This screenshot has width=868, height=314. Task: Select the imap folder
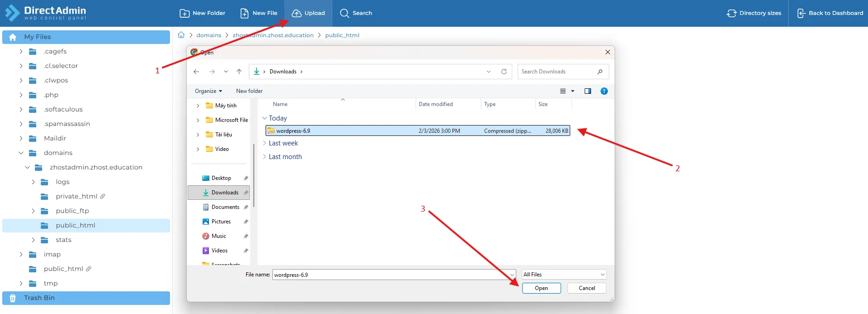pyautogui.click(x=52, y=254)
